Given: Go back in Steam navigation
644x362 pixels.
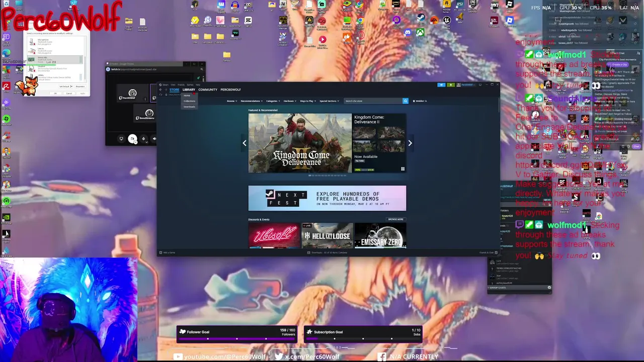Looking at the screenshot, I should coord(160,89).
